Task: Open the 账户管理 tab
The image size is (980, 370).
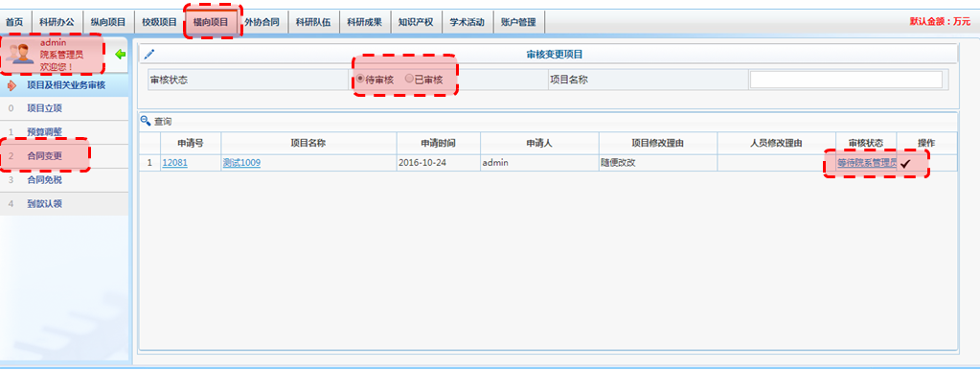Action: [x=518, y=22]
